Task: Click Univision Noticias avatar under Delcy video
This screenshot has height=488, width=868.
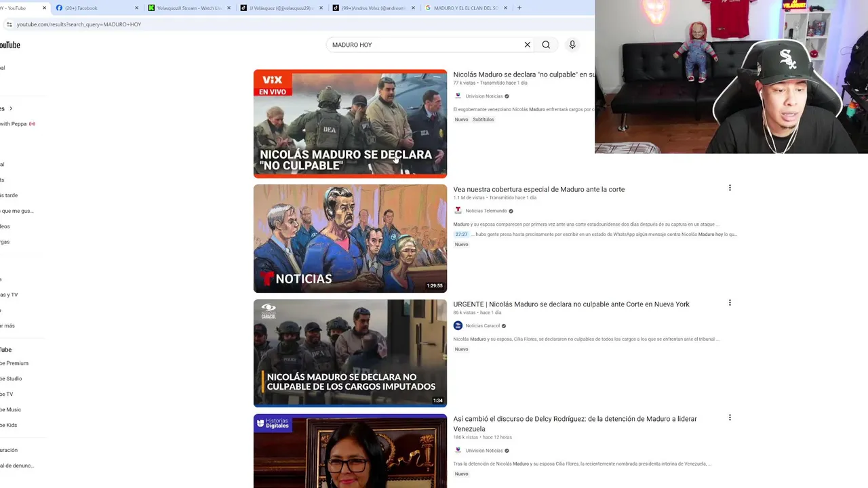Action: pos(458,451)
